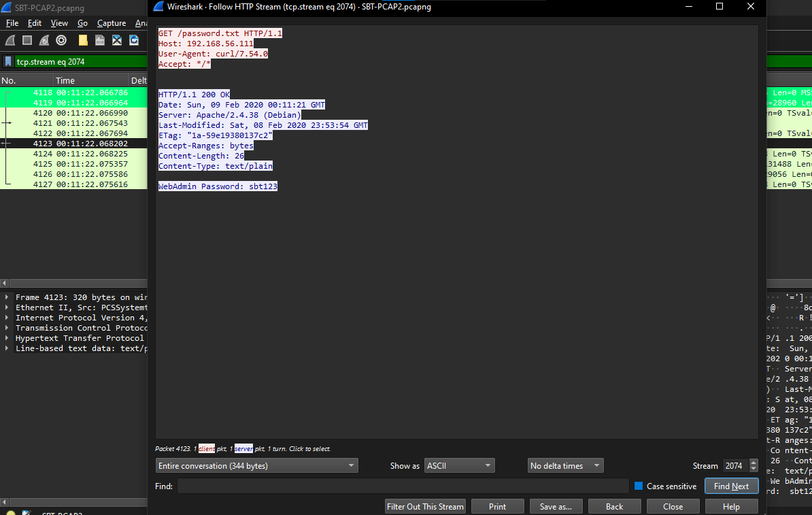Select packet 4118 in packet list

click(x=73, y=93)
